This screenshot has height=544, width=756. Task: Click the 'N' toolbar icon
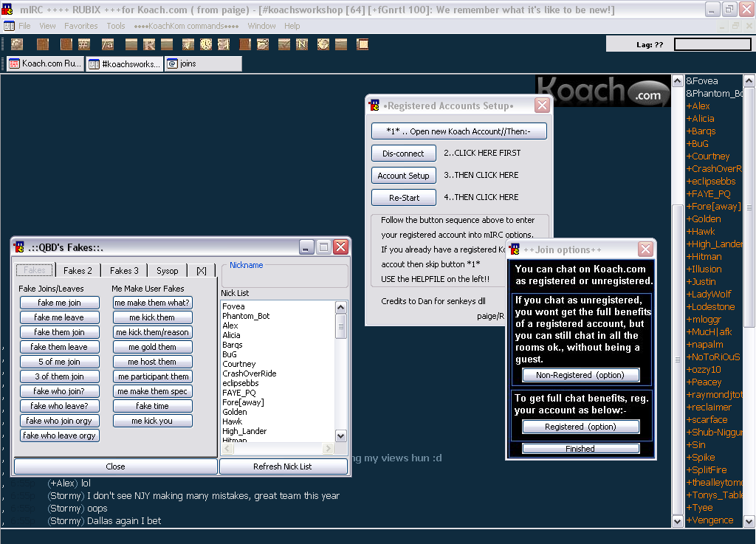[x=302, y=45]
